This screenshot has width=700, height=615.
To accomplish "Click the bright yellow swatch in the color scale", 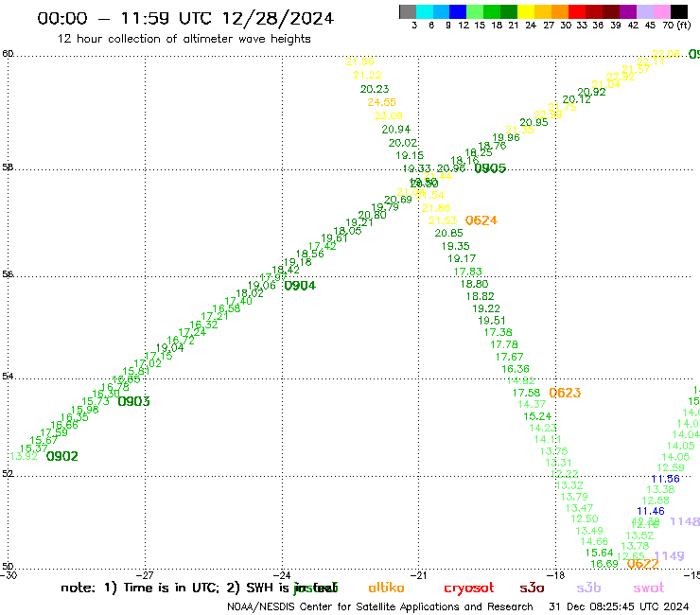I will [x=526, y=11].
